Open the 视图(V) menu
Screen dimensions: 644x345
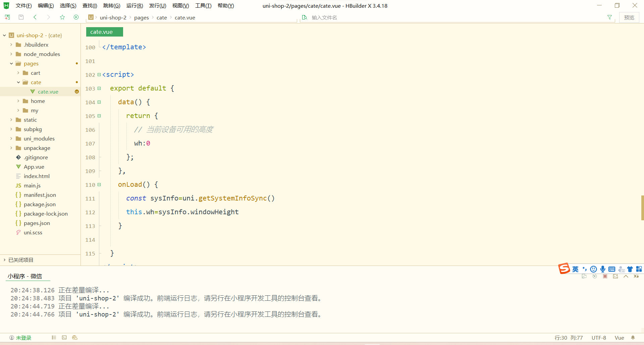[180, 6]
